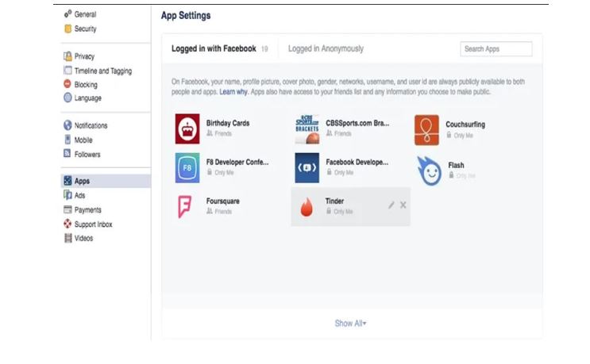Edit Tinder app with pencil icon
Screen dimensions: 590x364
coord(391,205)
